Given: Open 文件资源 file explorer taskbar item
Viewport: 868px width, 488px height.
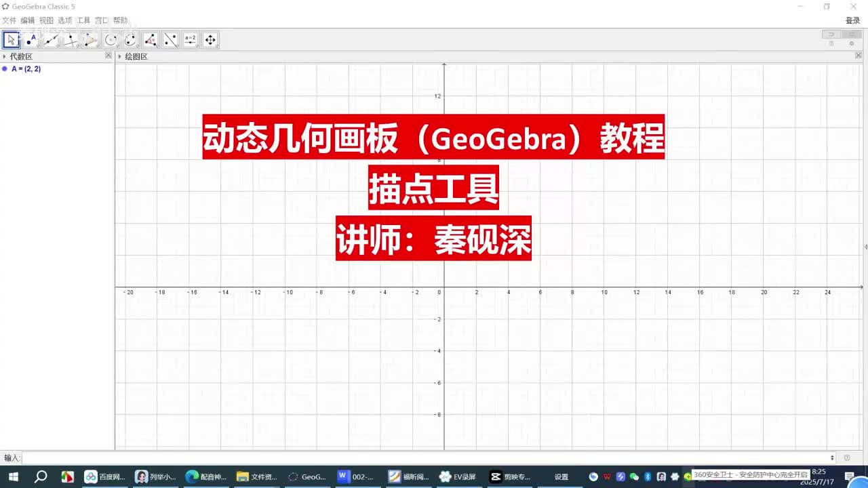Looking at the screenshot, I should coord(257,476).
